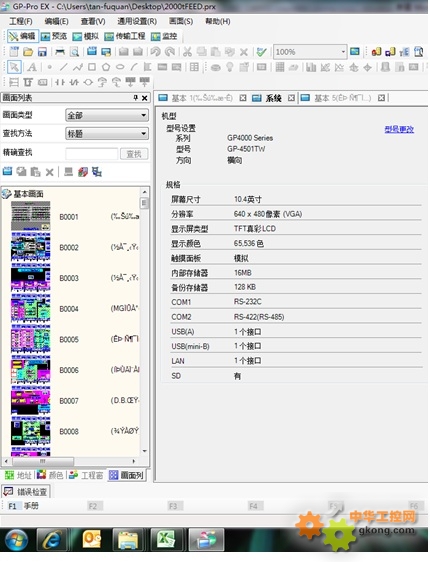This screenshot has width=430, height=562.
Task: Open 传输工程 transfer project
Action: (x=125, y=36)
